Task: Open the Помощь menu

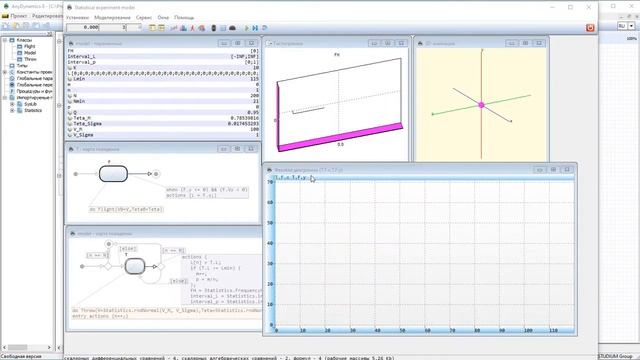Action: 184,18
